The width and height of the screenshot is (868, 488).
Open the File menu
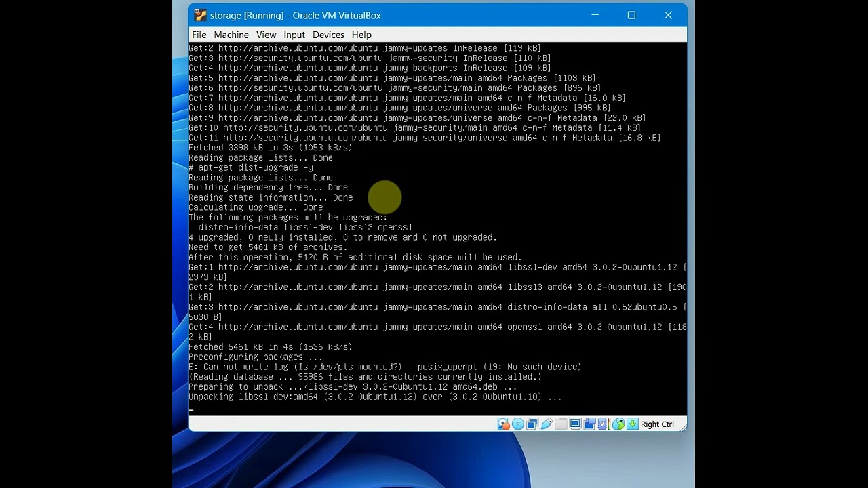(x=199, y=35)
